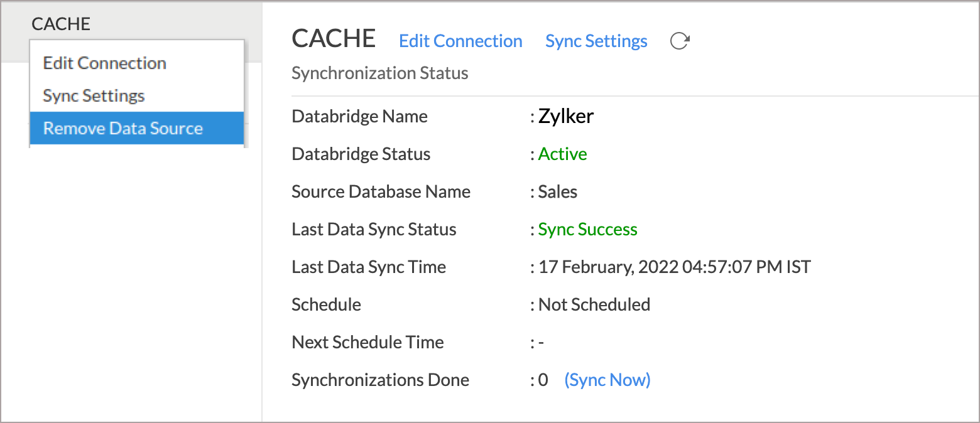Click the Zylker databridge name value

click(x=566, y=116)
